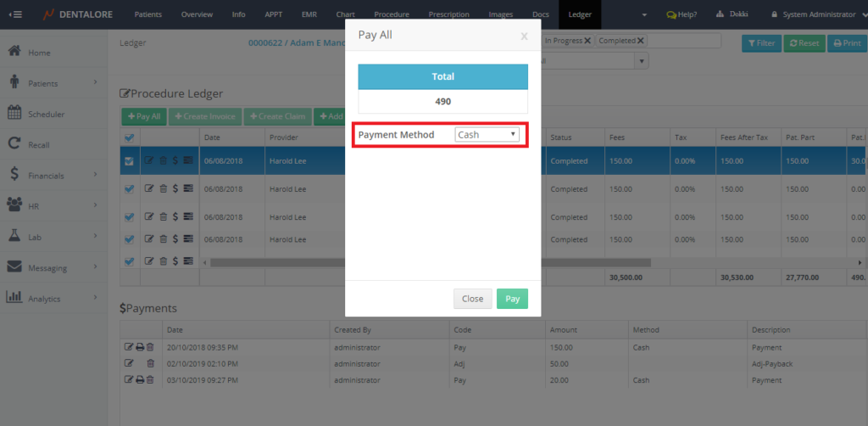Open the Payment Method dropdown

tap(487, 135)
